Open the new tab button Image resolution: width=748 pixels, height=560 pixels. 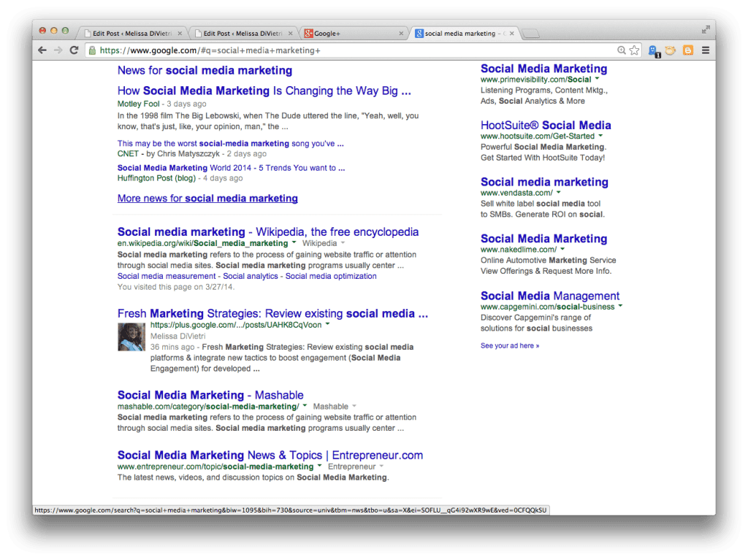coord(531,34)
